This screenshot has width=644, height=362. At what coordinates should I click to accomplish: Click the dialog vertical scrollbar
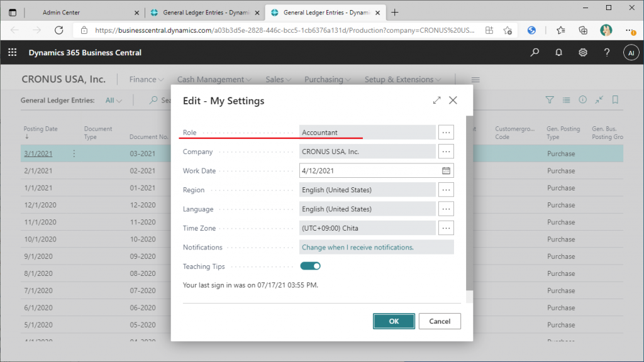coord(469,203)
